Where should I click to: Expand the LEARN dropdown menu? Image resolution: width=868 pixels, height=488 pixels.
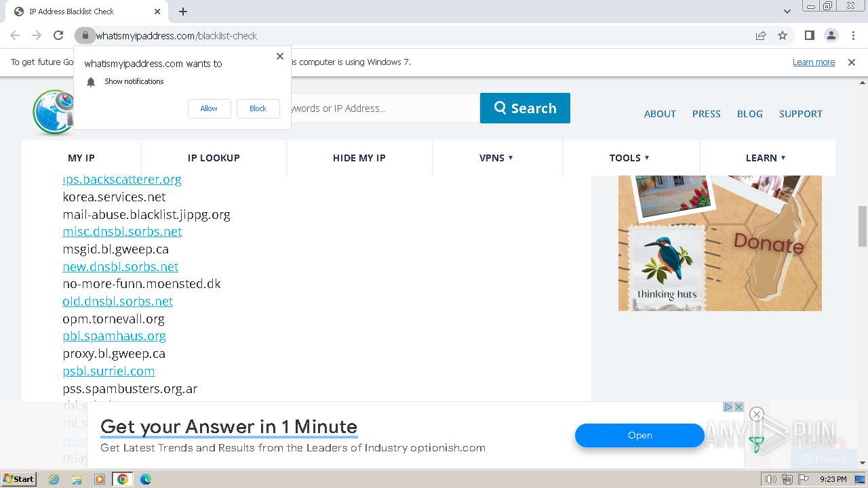tap(766, 158)
